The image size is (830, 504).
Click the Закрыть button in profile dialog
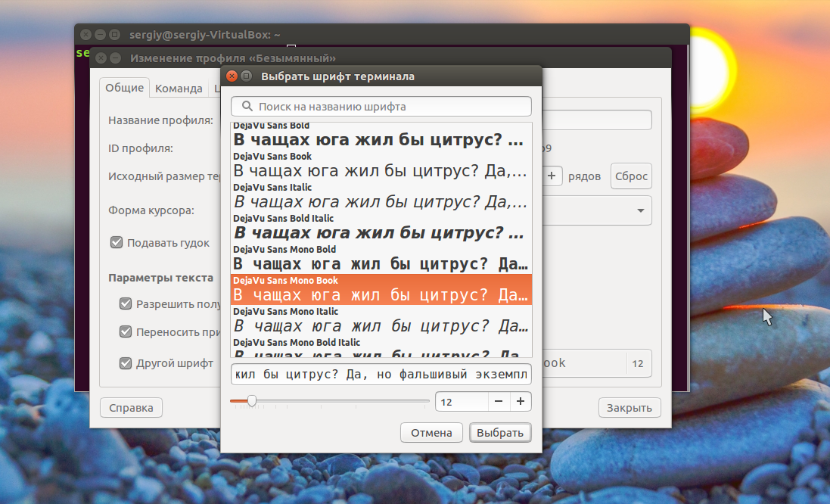tap(629, 408)
